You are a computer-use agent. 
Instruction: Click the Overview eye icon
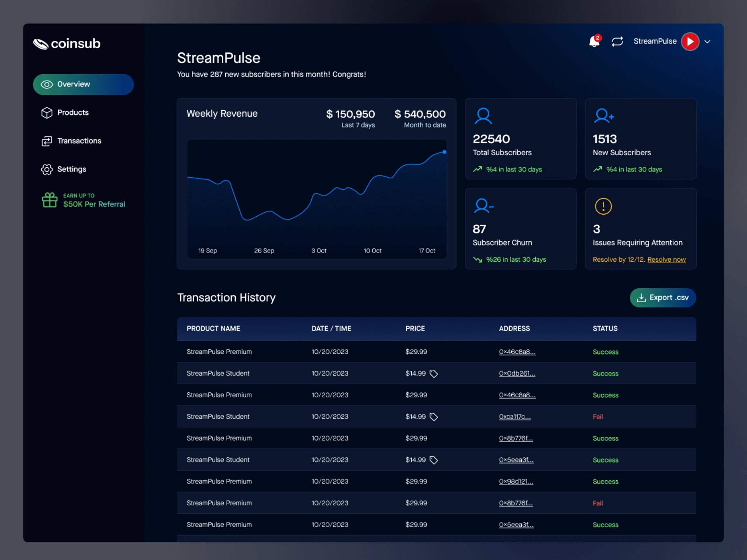click(x=47, y=84)
